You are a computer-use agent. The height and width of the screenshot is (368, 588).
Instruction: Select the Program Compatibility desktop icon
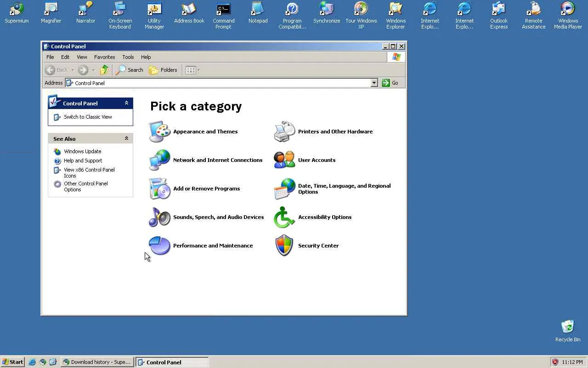pyautogui.click(x=292, y=15)
